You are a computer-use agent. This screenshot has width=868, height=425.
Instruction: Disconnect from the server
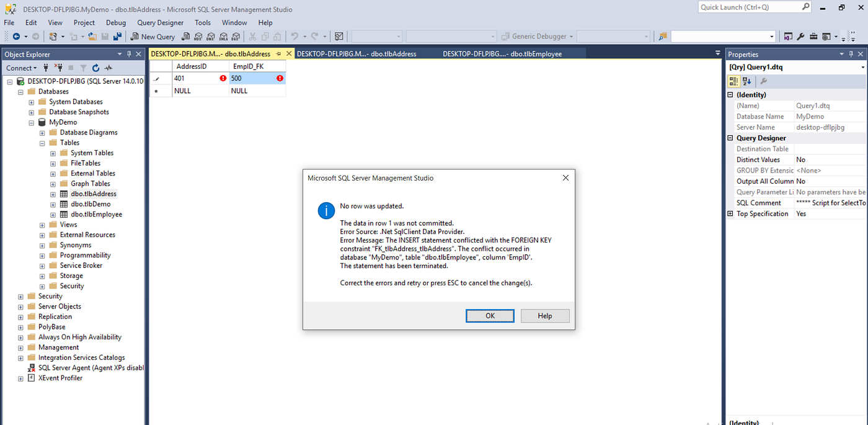[60, 68]
